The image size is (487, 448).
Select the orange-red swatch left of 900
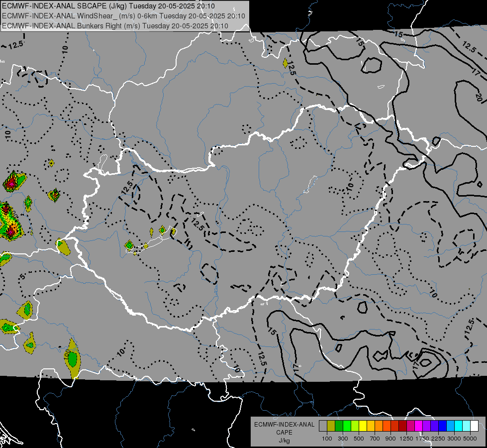[x=387, y=426]
